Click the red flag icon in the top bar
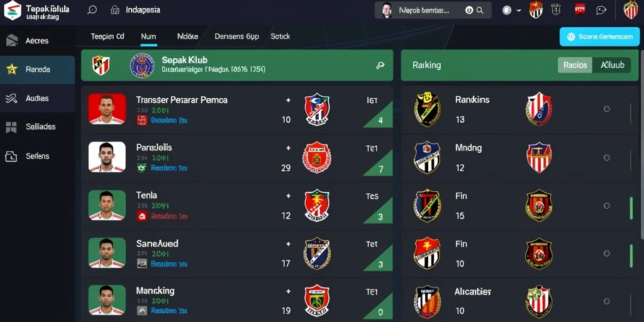 (579, 9)
